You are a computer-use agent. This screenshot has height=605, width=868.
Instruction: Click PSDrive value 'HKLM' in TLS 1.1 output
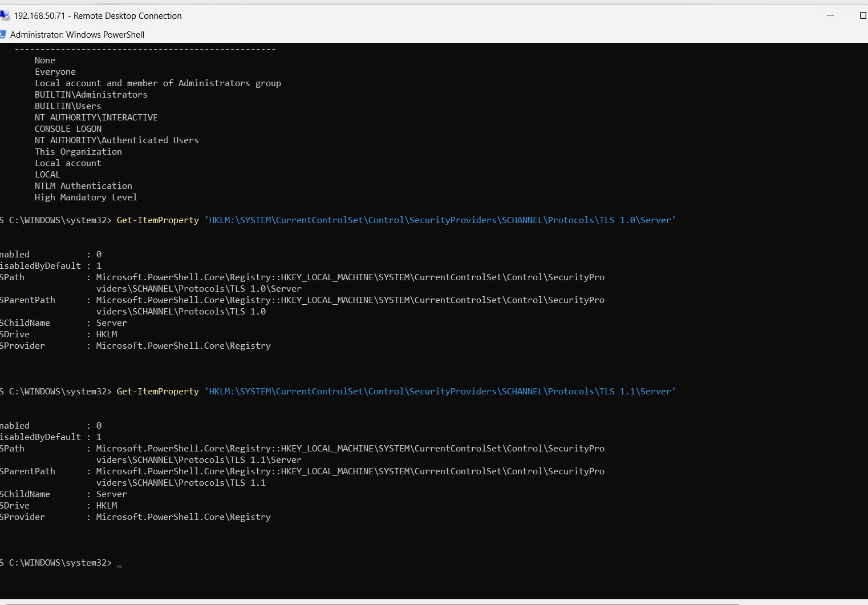(x=107, y=506)
